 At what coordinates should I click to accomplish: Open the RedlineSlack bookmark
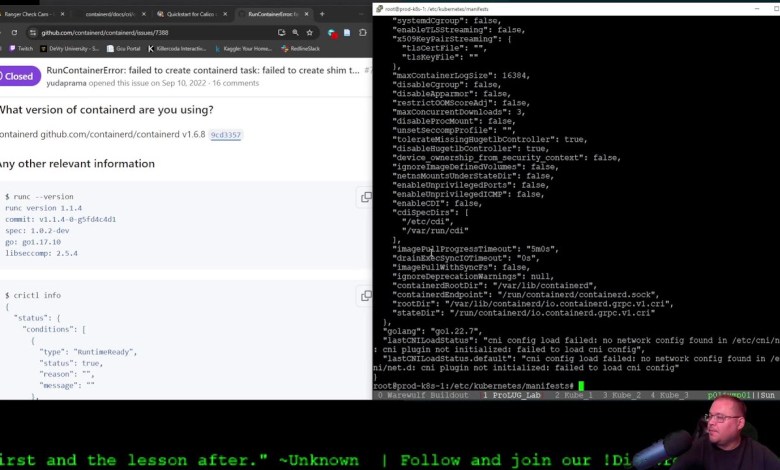tap(300, 49)
